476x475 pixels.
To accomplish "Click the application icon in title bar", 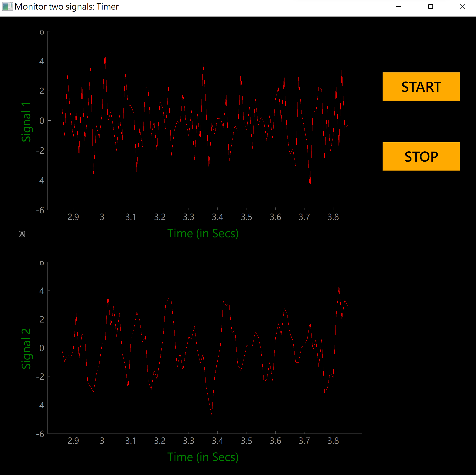I will pos(7,7).
